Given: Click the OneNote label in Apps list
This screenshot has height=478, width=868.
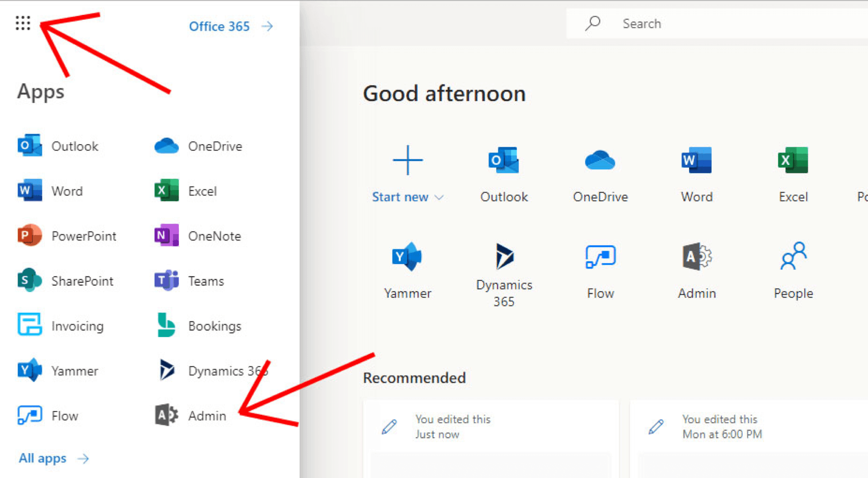Looking at the screenshot, I should click(214, 236).
